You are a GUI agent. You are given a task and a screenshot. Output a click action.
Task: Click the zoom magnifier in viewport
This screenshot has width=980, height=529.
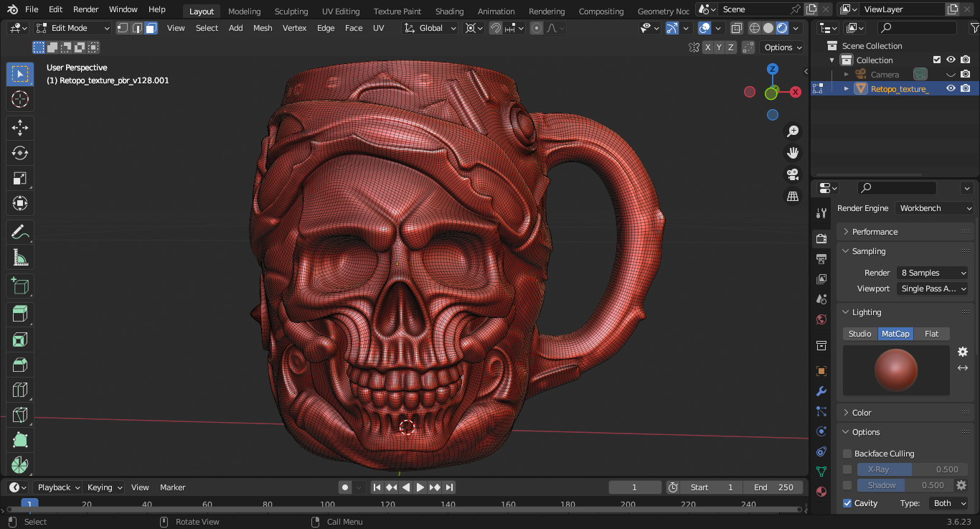(x=793, y=131)
